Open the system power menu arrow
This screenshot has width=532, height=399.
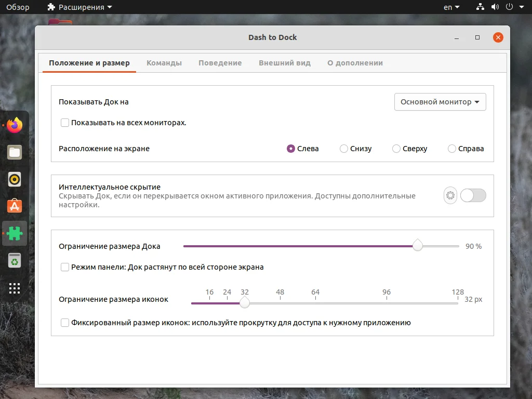[x=522, y=7]
